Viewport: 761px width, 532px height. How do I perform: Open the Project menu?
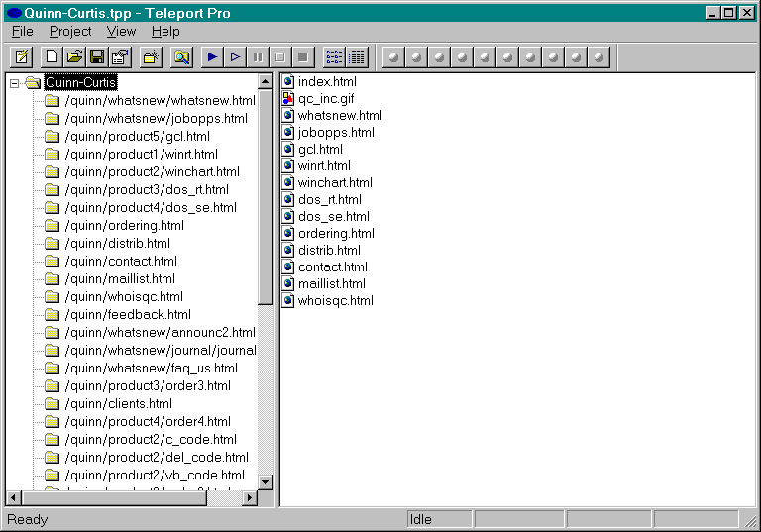coord(70,31)
